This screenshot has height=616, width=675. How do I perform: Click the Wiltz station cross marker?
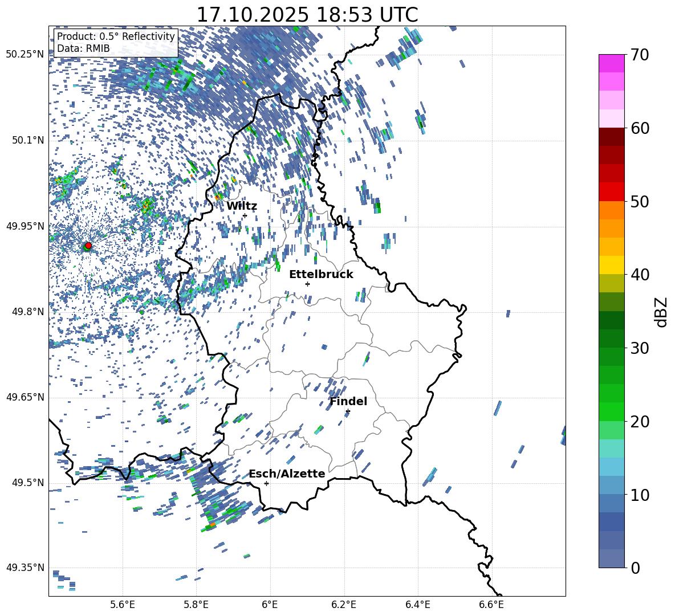click(x=245, y=215)
